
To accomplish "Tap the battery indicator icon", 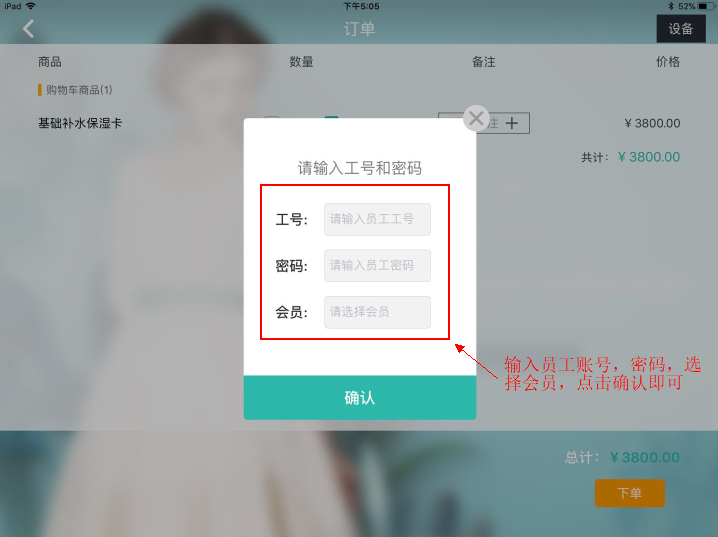I will click(x=706, y=6).
